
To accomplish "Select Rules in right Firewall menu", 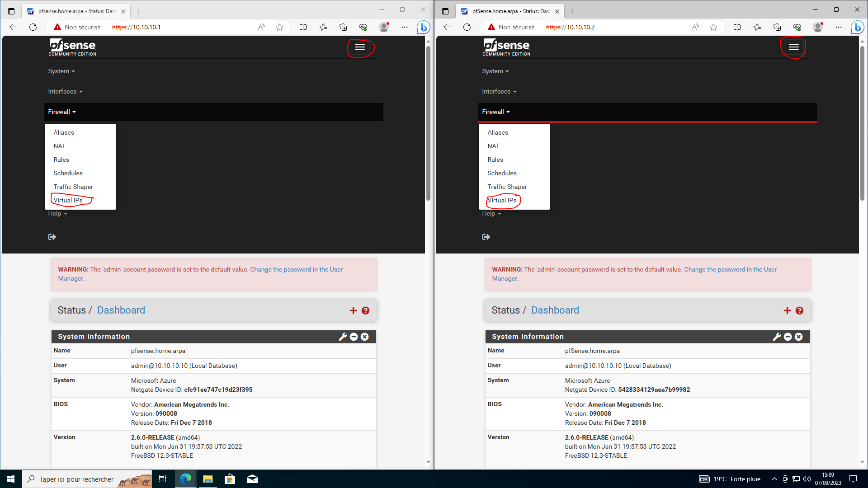I will coord(495,160).
